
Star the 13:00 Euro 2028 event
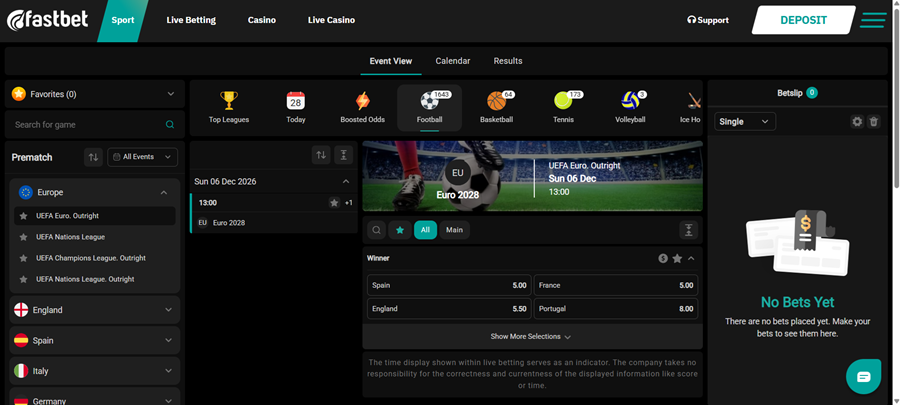point(334,202)
